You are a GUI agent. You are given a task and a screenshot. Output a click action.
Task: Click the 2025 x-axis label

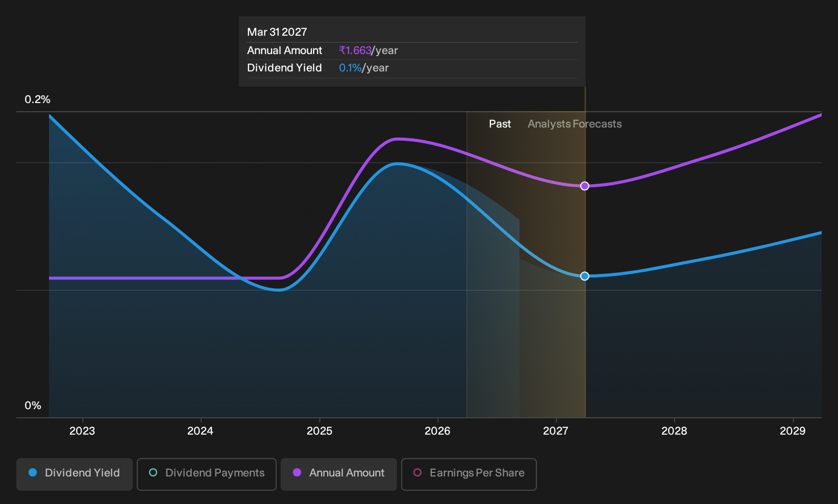coord(319,431)
